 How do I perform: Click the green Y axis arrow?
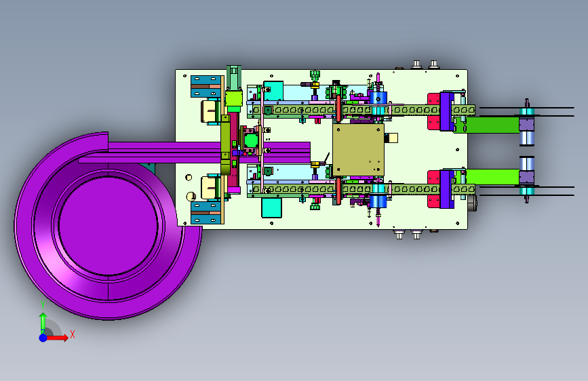(43, 323)
